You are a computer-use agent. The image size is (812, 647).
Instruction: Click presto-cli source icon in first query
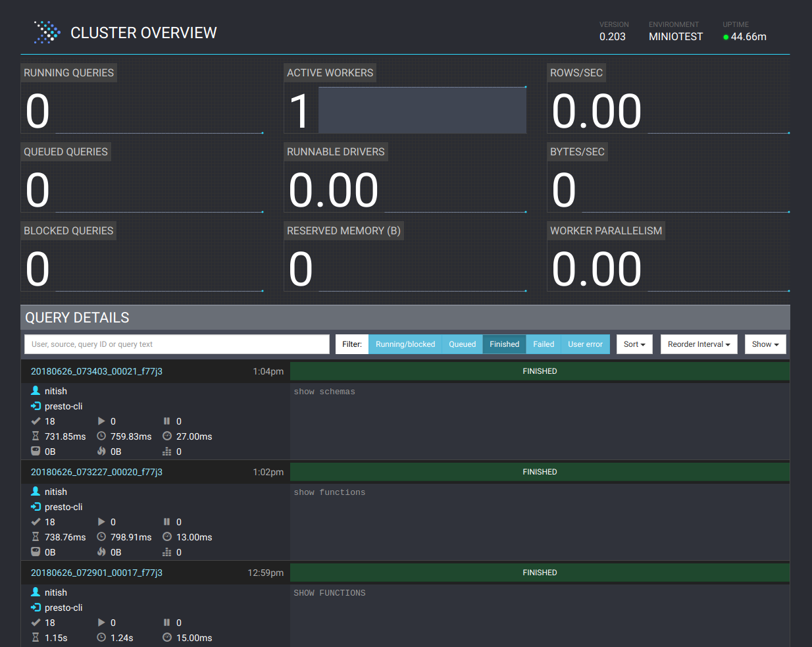click(36, 406)
